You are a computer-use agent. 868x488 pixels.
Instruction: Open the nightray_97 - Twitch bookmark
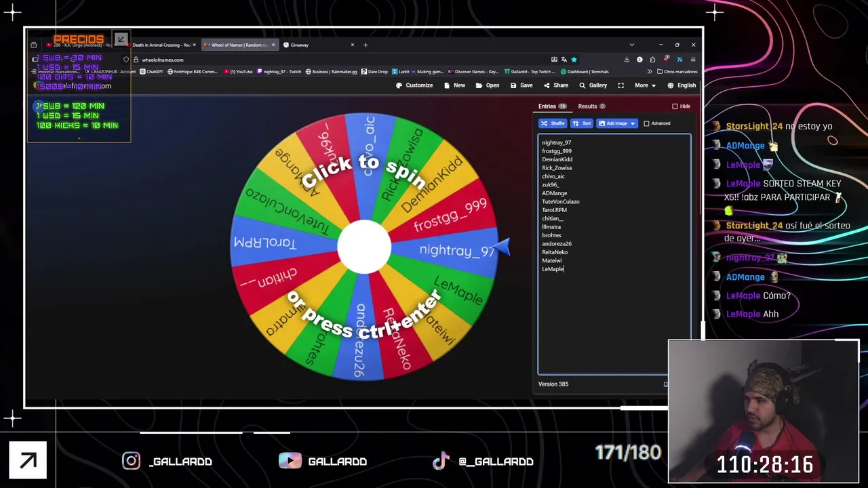point(279,72)
